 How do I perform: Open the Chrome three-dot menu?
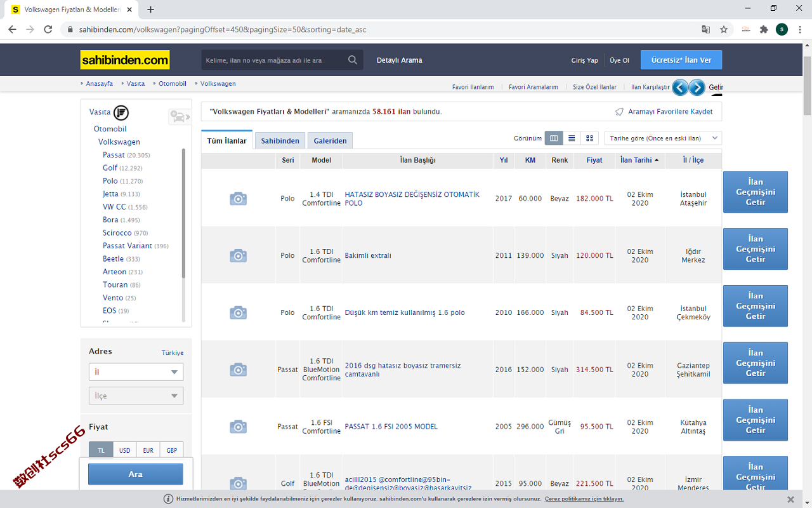799,29
